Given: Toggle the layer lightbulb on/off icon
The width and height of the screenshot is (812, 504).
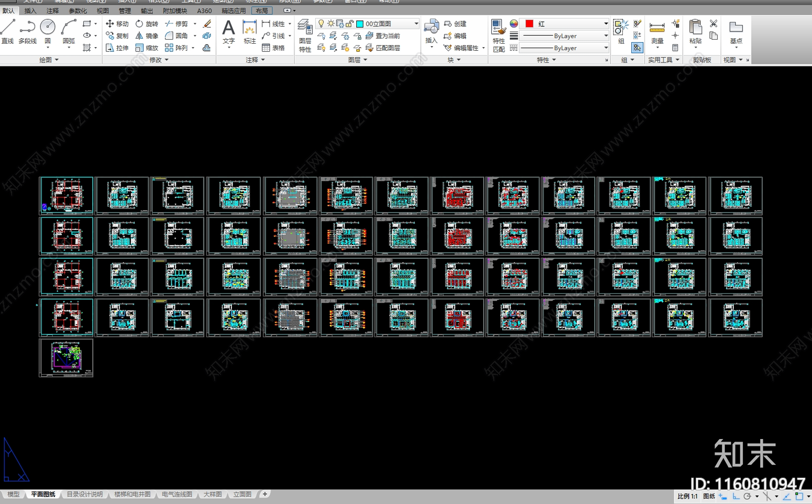Looking at the screenshot, I should 321,24.
